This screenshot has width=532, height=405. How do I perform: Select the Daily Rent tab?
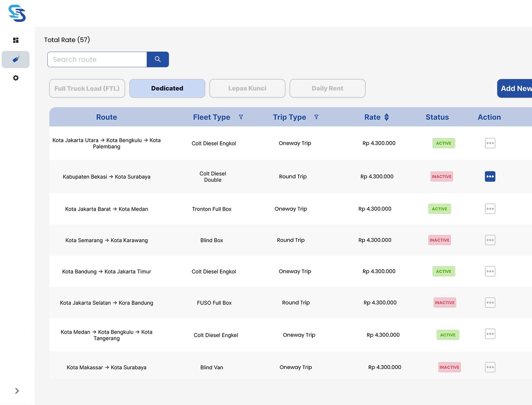[x=327, y=88]
